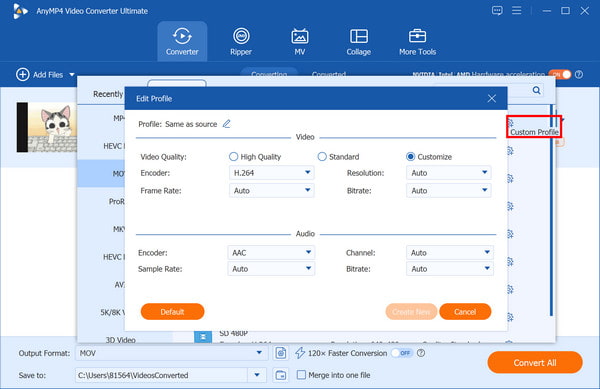Open audio Bitrate dropdown

(450, 269)
